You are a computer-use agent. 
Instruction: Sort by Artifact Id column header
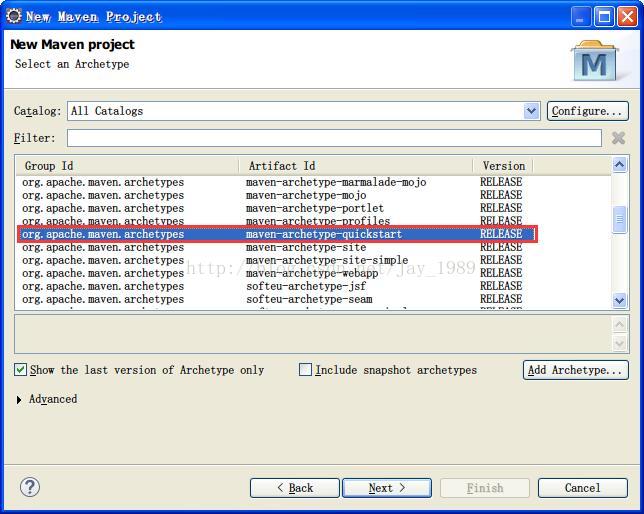(x=356, y=166)
